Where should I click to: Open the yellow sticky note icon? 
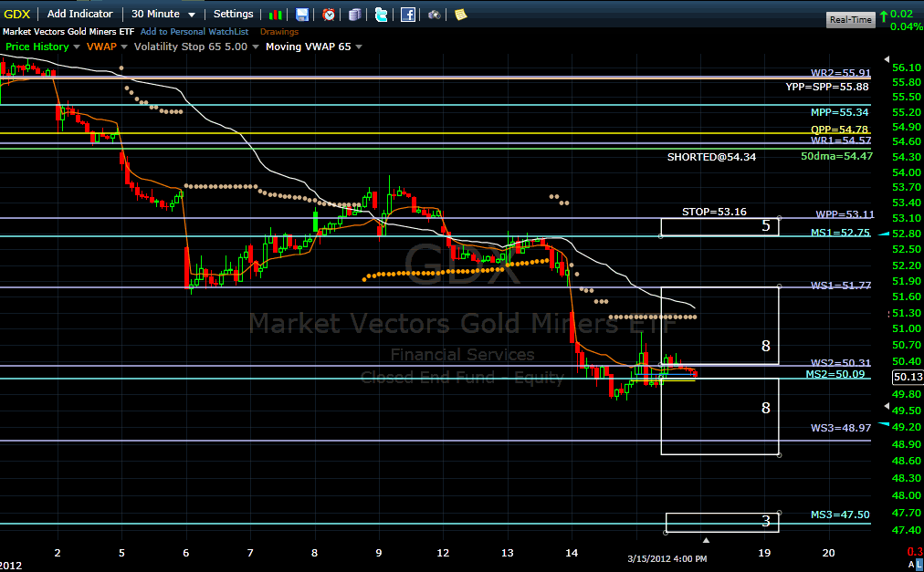tap(461, 15)
